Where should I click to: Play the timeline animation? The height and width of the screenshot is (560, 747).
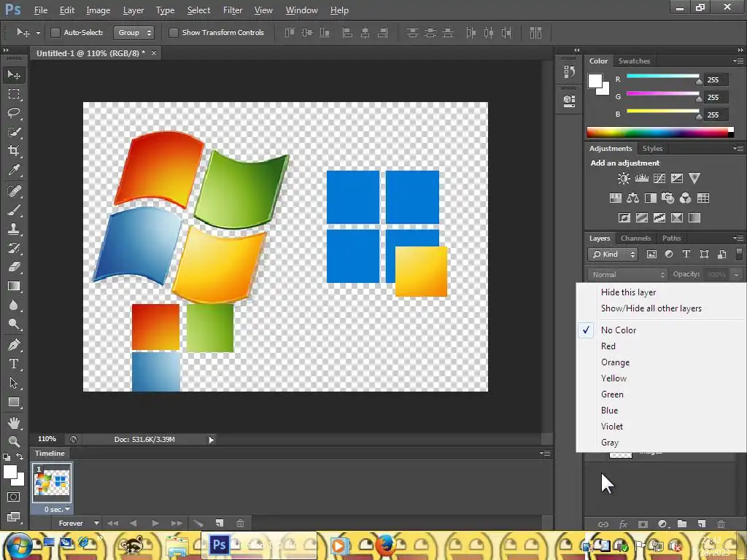click(155, 524)
